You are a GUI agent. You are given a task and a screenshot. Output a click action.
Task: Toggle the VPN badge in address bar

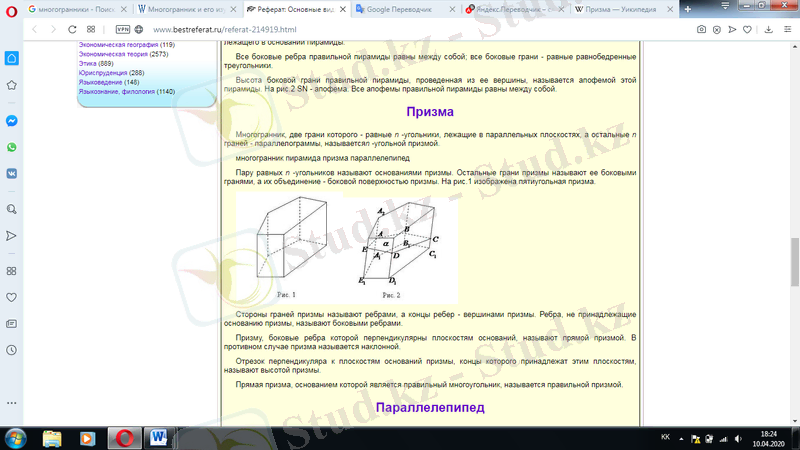point(122,29)
